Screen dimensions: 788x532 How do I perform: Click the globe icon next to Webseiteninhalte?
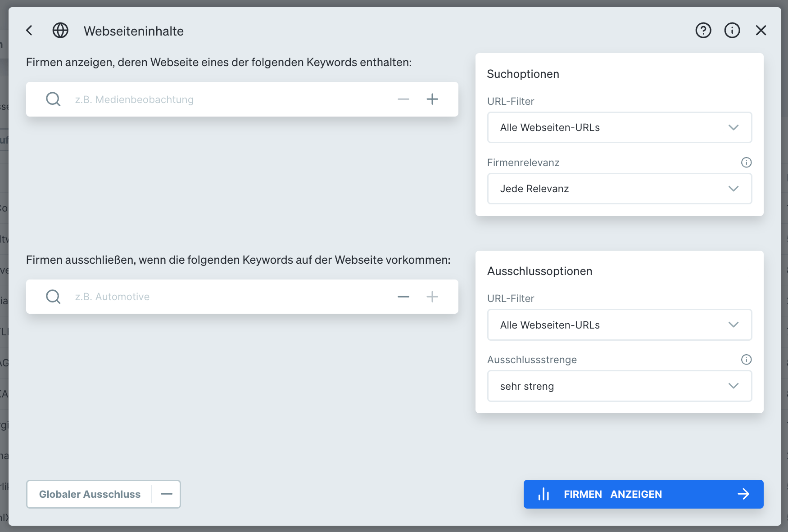coord(60,31)
